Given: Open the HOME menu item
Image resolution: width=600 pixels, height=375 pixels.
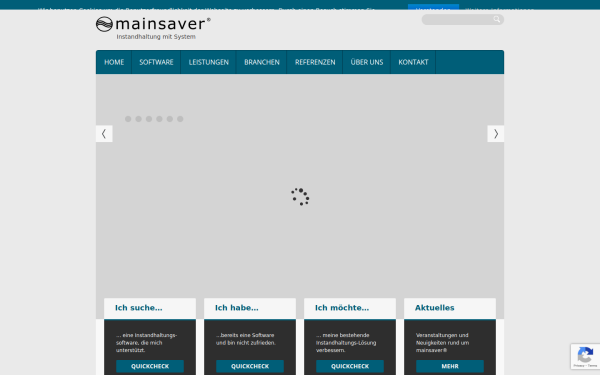Looking at the screenshot, I should coord(114,62).
